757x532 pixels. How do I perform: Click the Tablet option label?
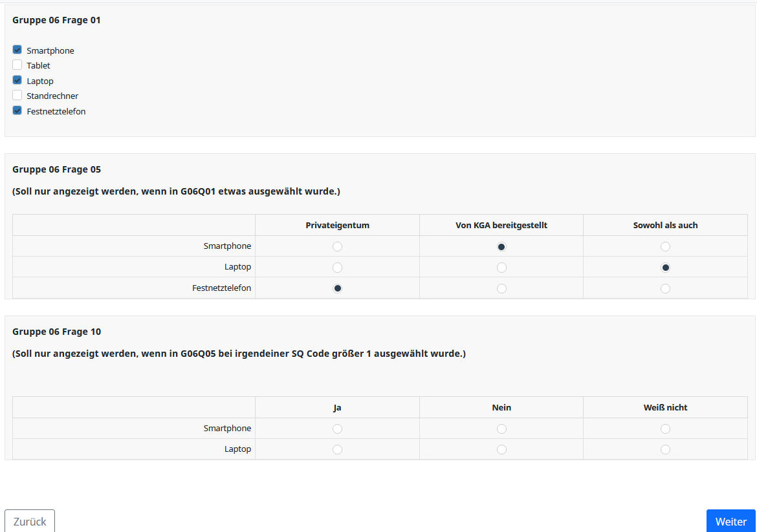point(38,65)
